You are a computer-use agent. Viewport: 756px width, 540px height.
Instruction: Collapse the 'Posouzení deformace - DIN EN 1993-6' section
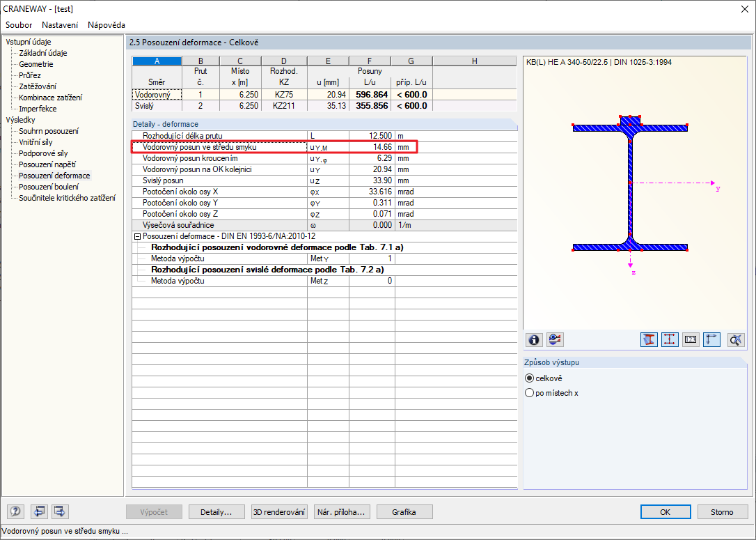137,236
